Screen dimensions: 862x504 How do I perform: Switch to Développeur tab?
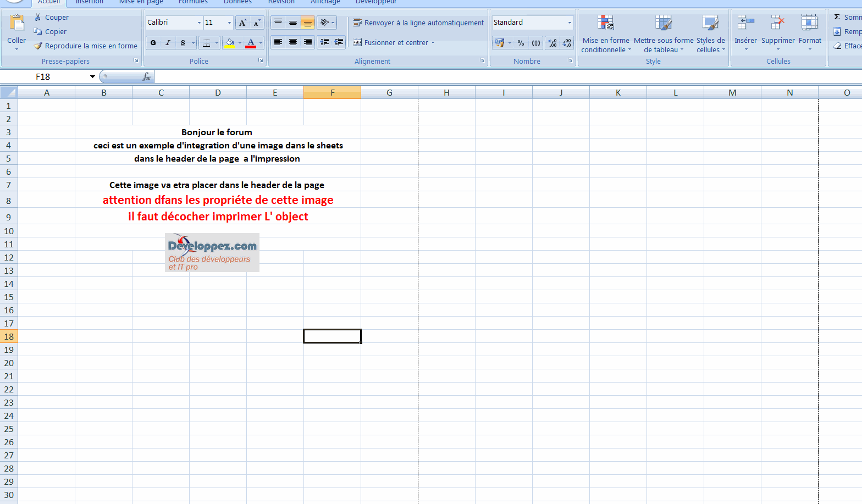(376, 2)
